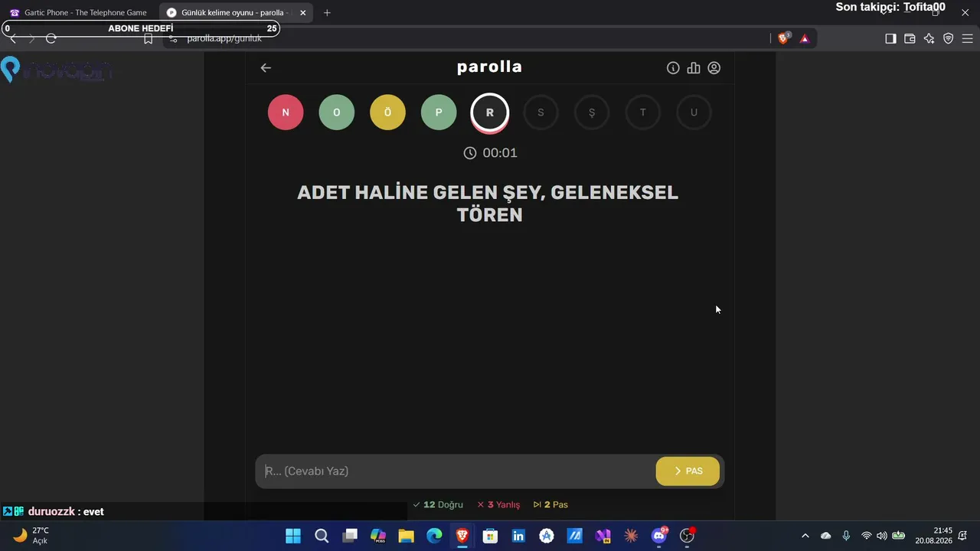Select the current letter R circle

tap(490, 112)
